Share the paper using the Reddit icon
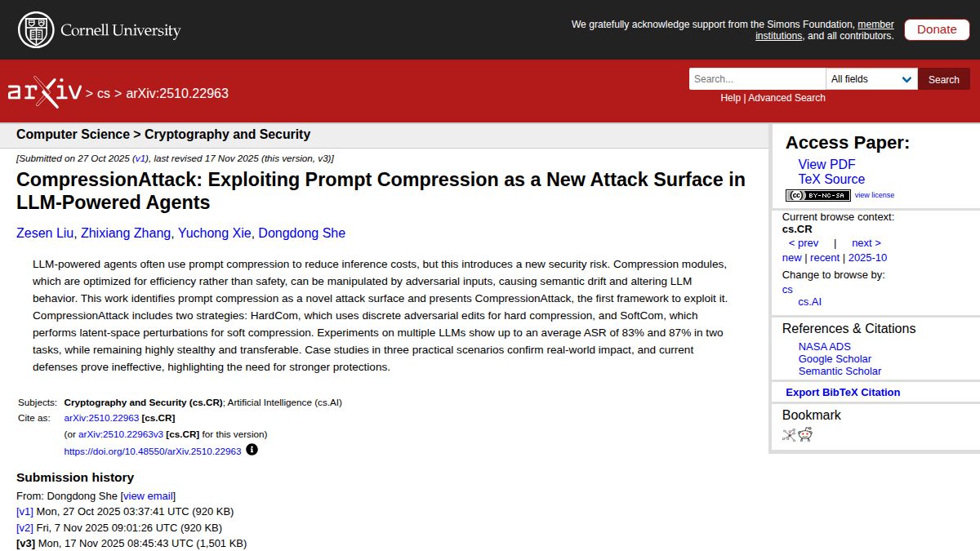 coord(805,434)
